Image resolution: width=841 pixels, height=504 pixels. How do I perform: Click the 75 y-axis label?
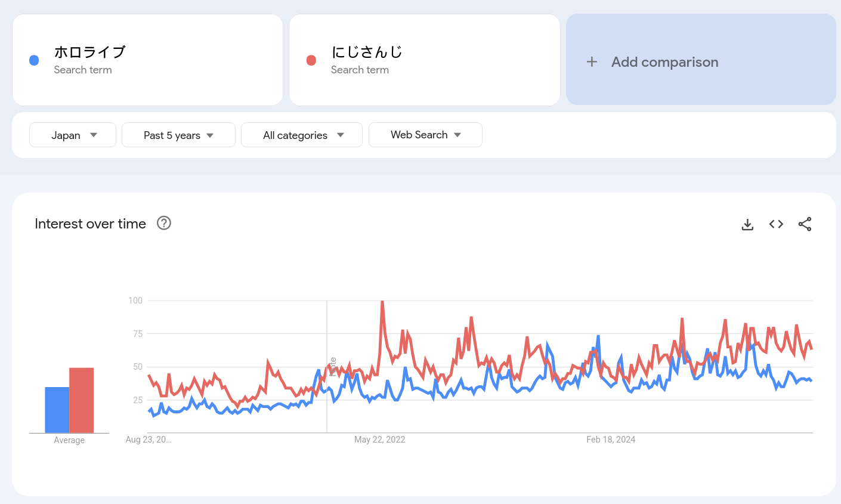pyautogui.click(x=138, y=334)
